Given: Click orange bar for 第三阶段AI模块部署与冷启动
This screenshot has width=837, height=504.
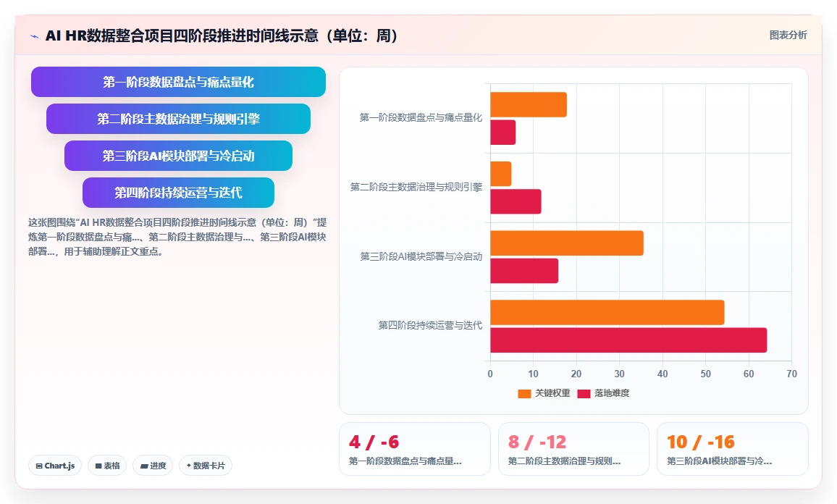Looking at the screenshot, I should 567,243.
